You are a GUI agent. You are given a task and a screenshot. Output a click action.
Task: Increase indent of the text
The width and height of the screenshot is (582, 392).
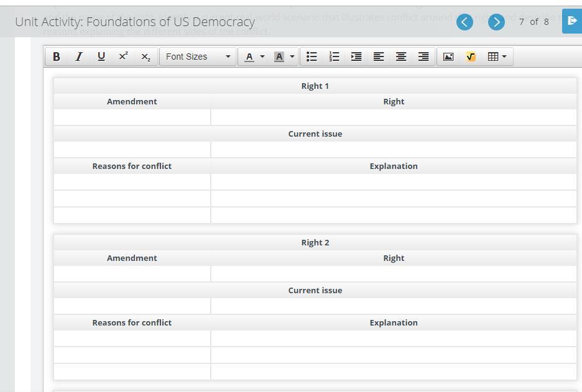tap(356, 57)
